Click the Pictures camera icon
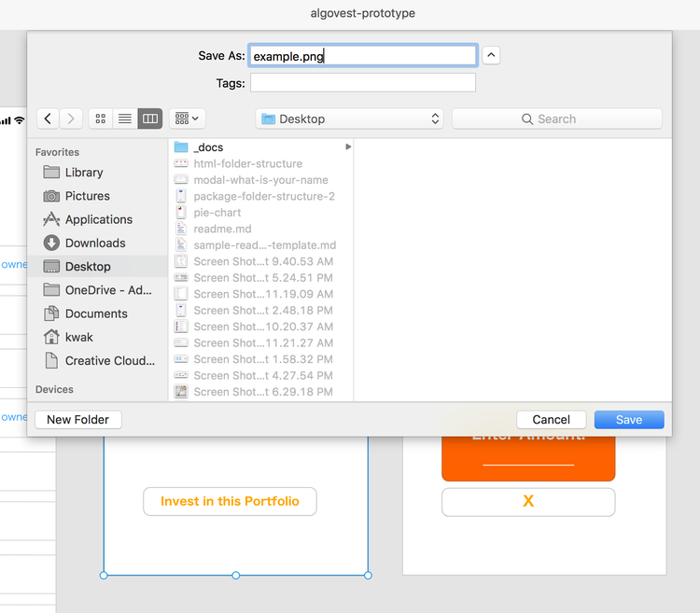Screen dimensions: 700x613 pyautogui.click(x=51, y=196)
